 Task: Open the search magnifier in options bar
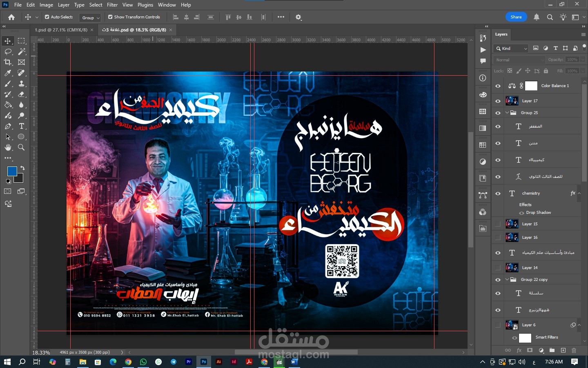coord(550,17)
